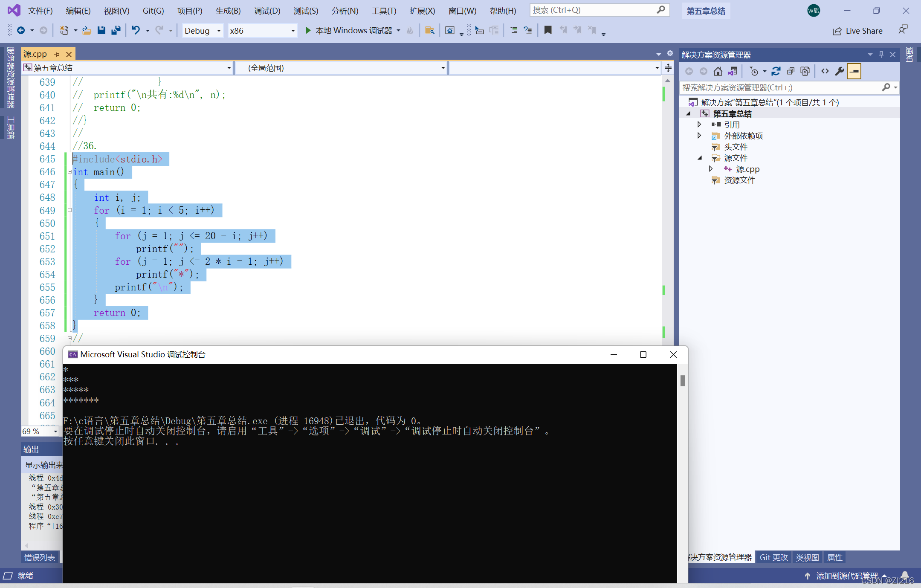
Task: Click the view code icon in Solution Explorer
Action: pyautogui.click(x=825, y=71)
